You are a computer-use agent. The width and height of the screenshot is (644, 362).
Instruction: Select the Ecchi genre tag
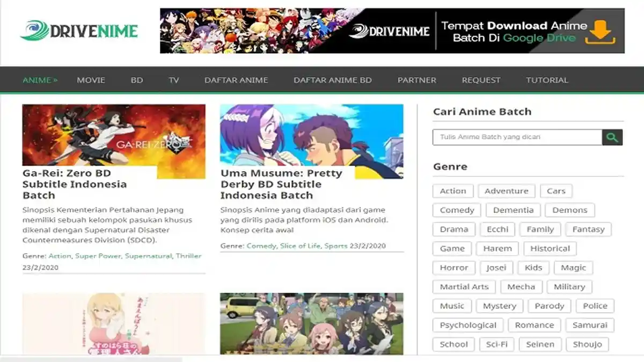point(497,230)
